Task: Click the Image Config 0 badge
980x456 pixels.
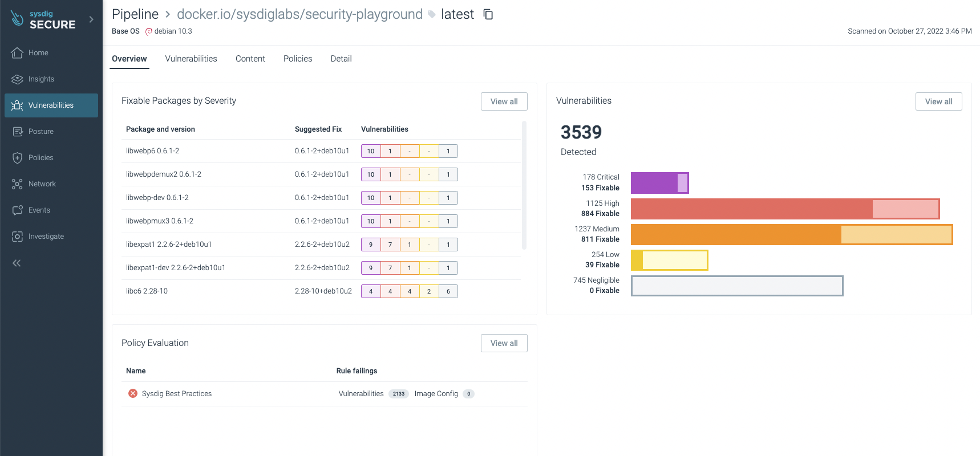Action: 469,394
